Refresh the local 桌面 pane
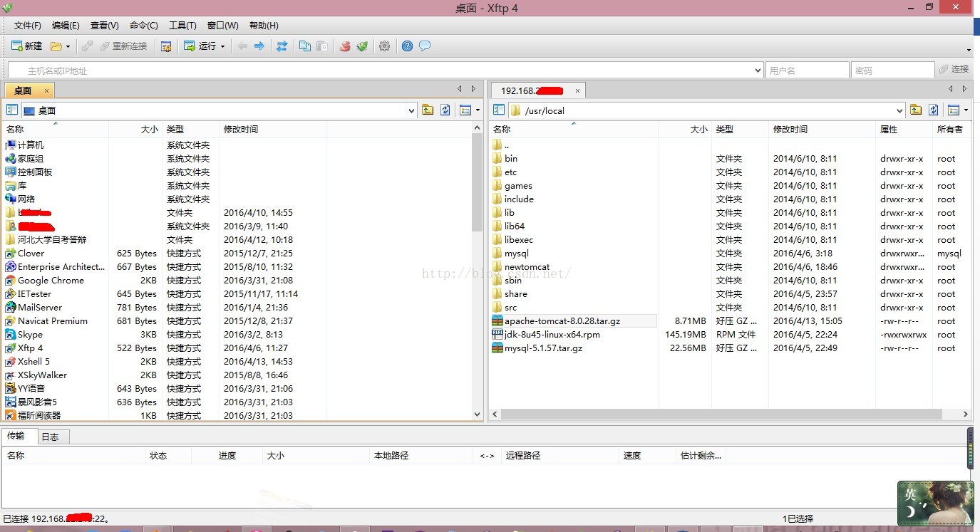The width and height of the screenshot is (980, 532). point(445,110)
